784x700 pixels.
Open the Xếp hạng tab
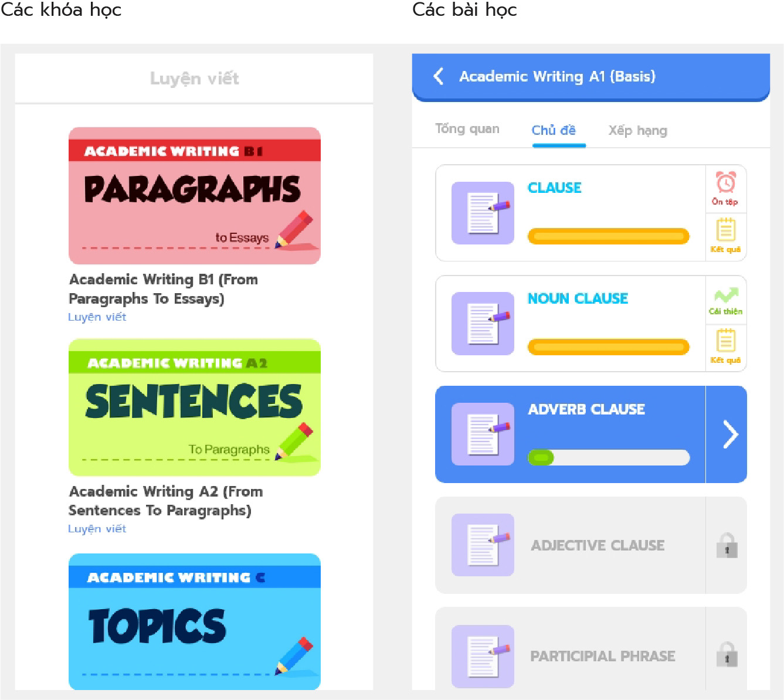[637, 130]
